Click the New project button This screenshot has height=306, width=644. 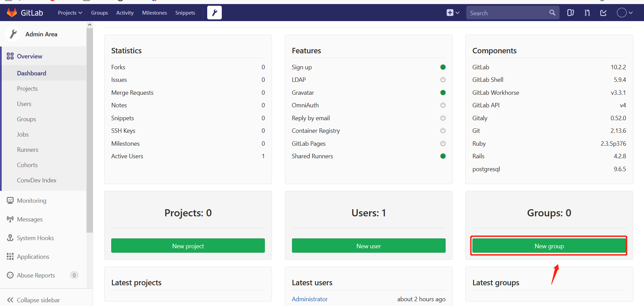[188, 246]
